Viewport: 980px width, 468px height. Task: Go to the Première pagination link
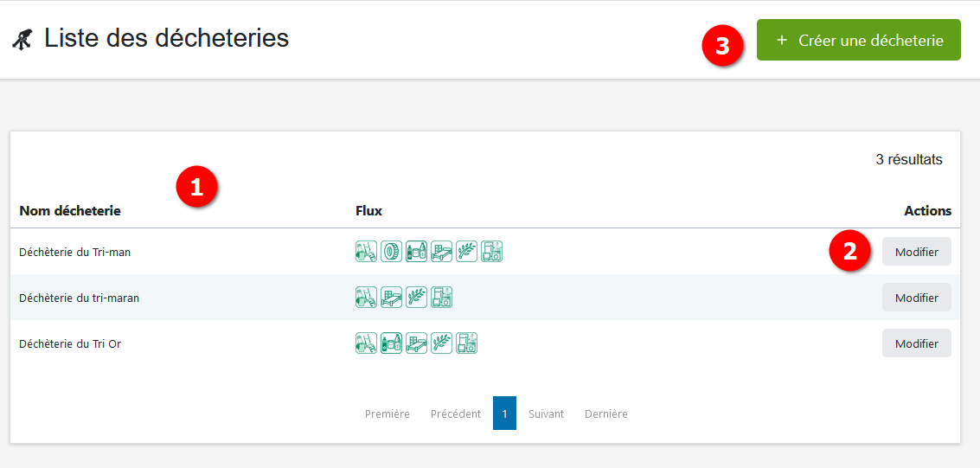[x=387, y=414]
